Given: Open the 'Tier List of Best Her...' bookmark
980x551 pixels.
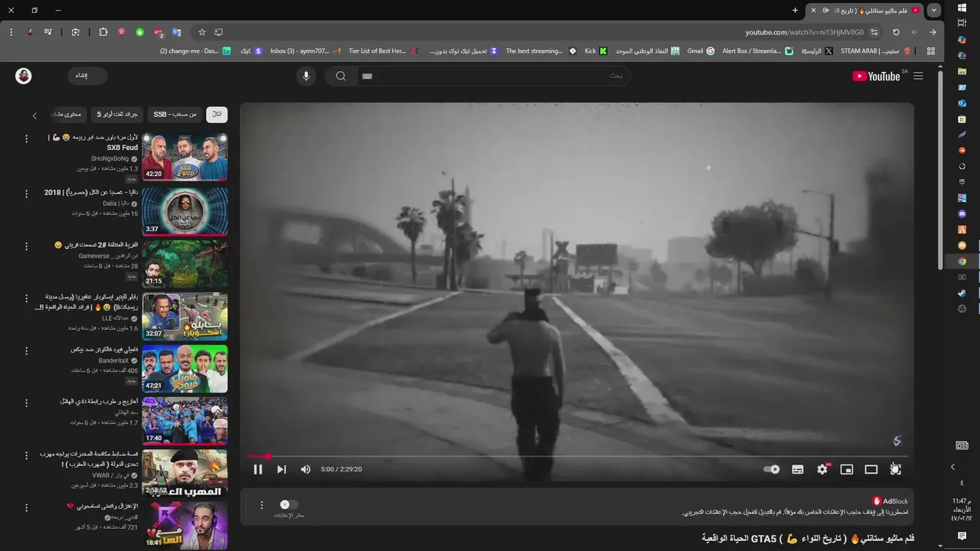Looking at the screenshot, I should click(384, 51).
